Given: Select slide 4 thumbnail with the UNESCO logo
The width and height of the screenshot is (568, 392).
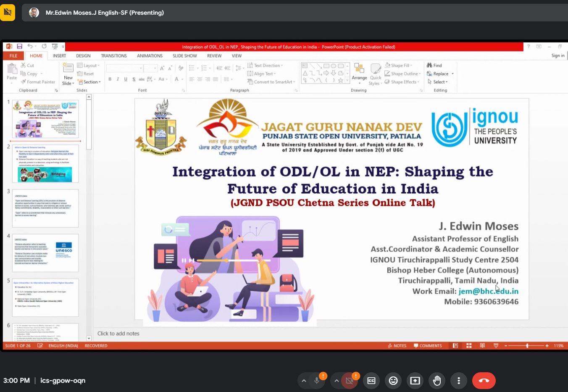Looking at the screenshot, I should click(45, 253).
